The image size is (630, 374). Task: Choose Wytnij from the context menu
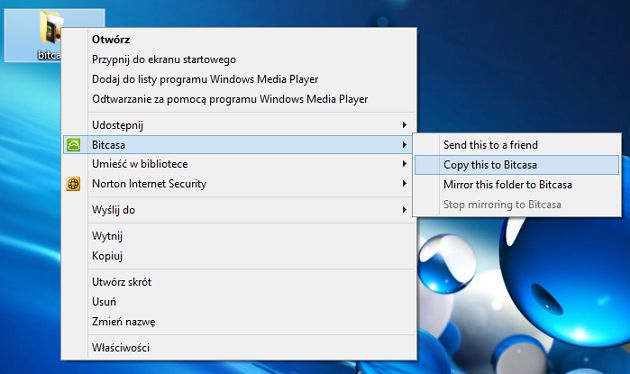click(x=239, y=236)
